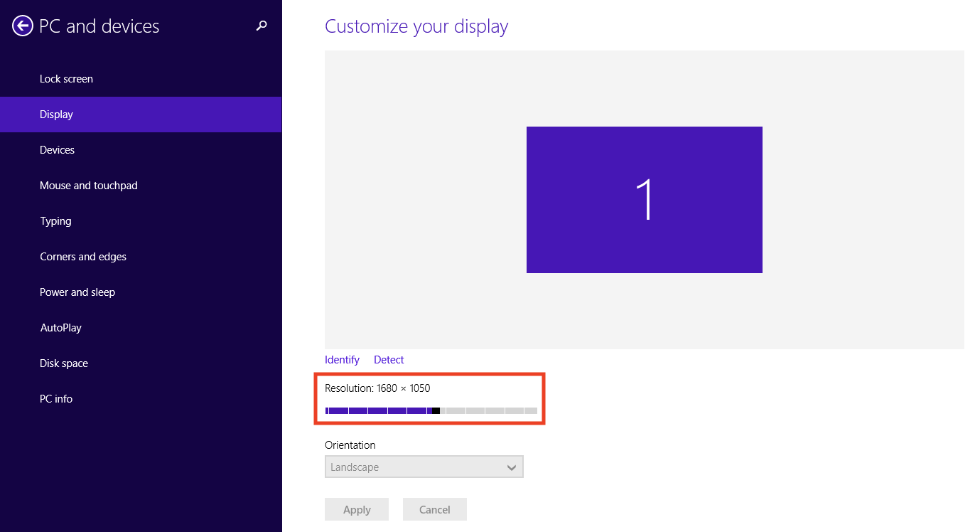Check Disk space usage settings
Image resolution: width=980 pixels, height=532 pixels.
point(63,363)
